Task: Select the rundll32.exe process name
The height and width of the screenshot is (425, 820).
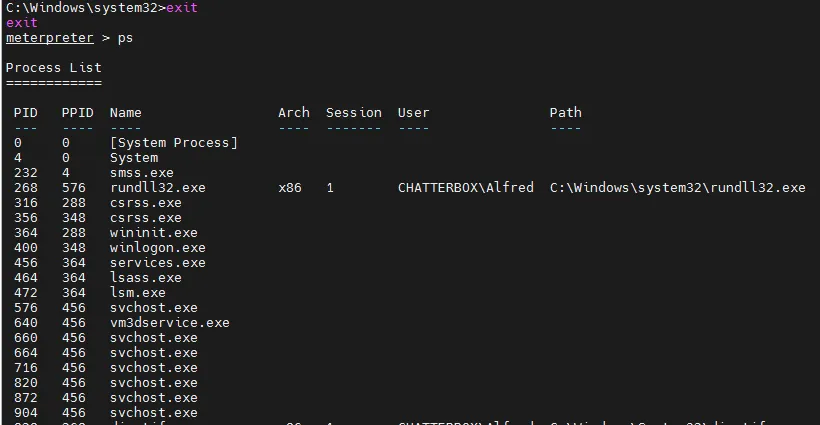Action: tap(157, 188)
